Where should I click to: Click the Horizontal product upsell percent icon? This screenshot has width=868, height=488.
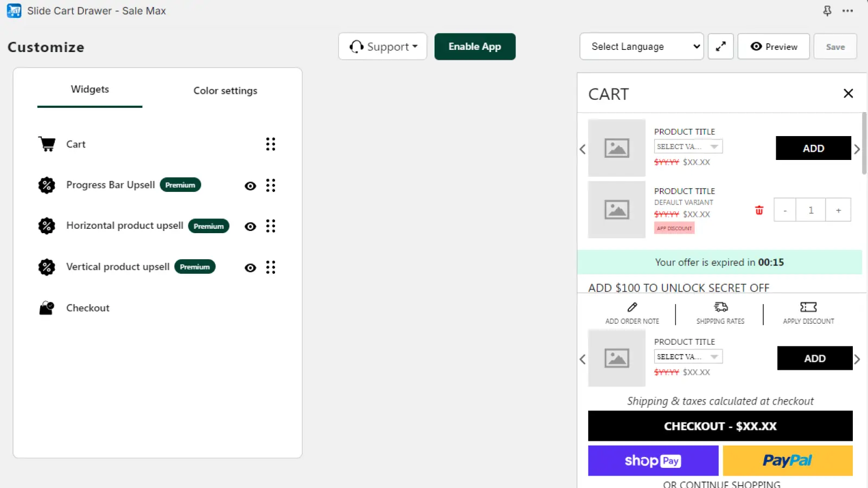(47, 226)
